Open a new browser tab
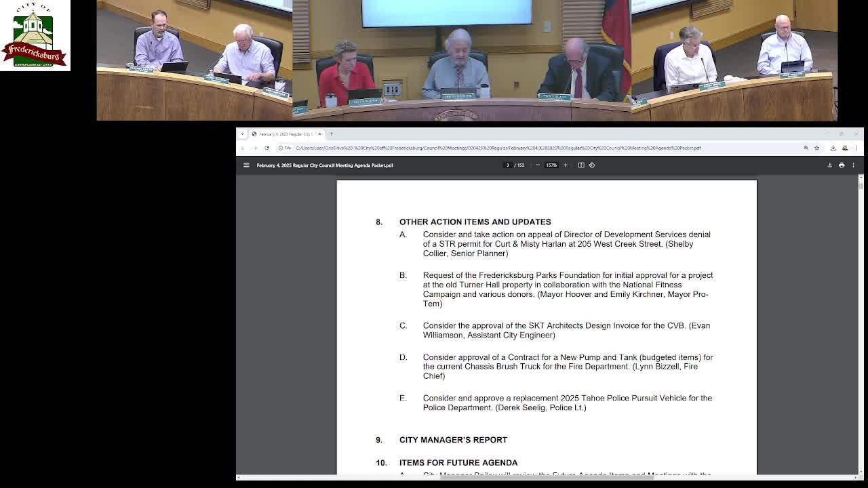Screen dimensions: 868x488 point(331,134)
